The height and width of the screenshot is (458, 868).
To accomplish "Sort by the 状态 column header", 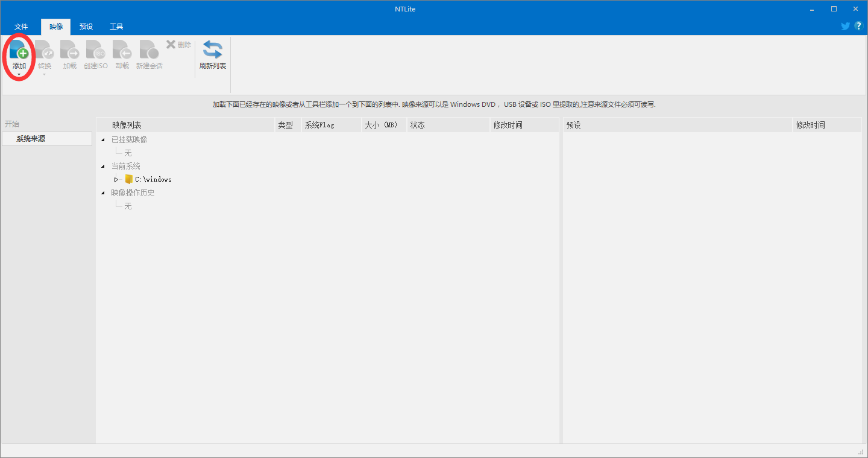I will click(x=448, y=125).
